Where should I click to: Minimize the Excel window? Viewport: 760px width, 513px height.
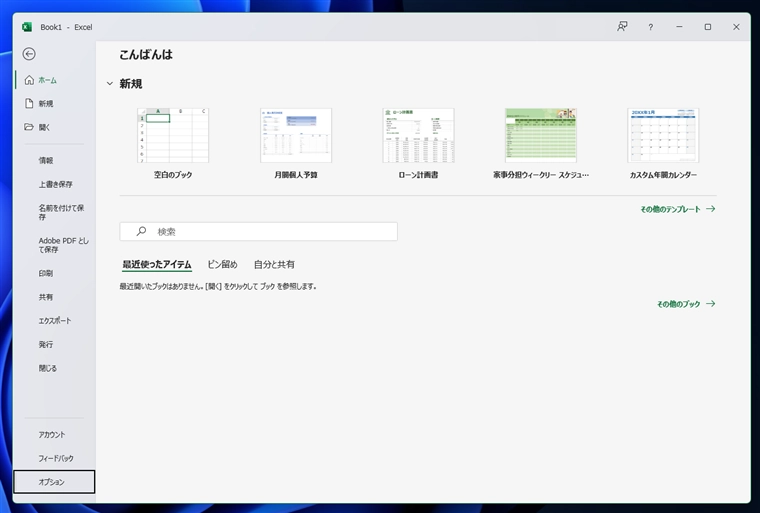click(680, 27)
